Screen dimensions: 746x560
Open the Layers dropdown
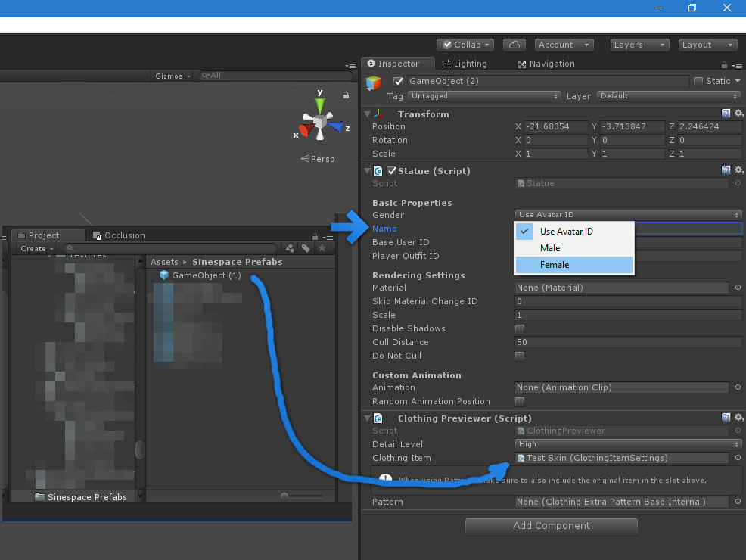(639, 45)
